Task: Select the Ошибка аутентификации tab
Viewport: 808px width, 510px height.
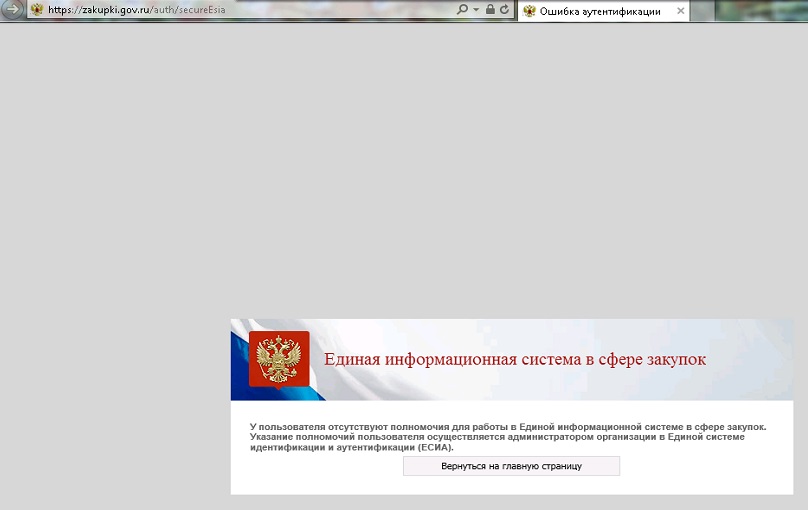Action: [x=600, y=12]
